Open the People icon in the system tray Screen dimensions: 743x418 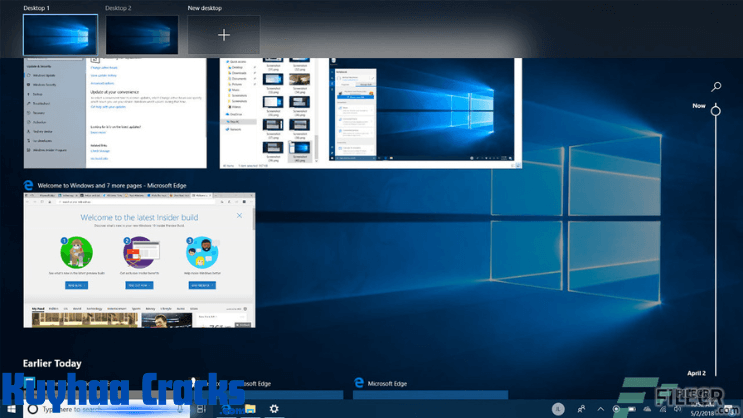[581, 409]
